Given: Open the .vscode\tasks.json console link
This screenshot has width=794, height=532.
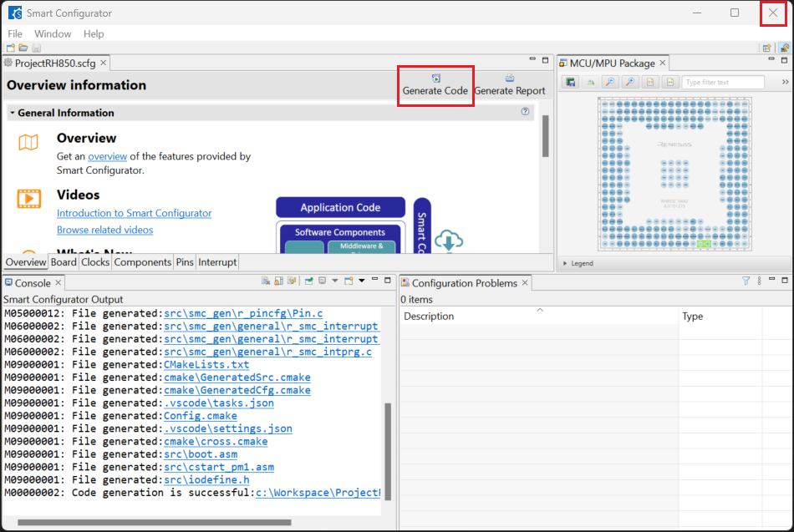Looking at the screenshot, I should [219, 403].
